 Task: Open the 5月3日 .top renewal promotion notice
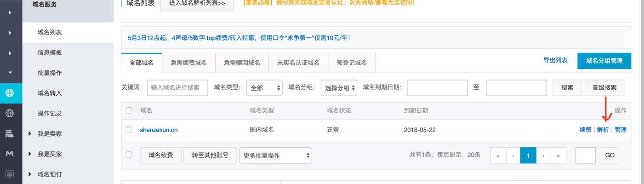(x=239, y=38)
